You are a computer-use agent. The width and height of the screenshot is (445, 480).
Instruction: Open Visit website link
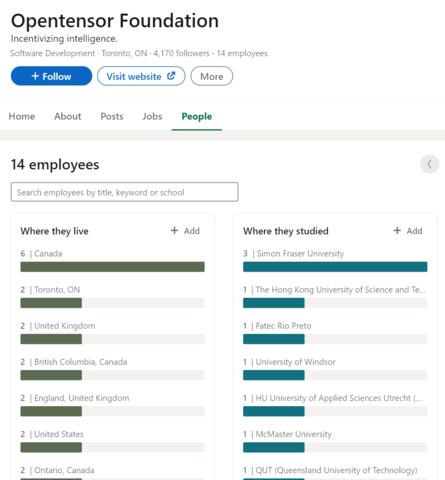(141, 76)
